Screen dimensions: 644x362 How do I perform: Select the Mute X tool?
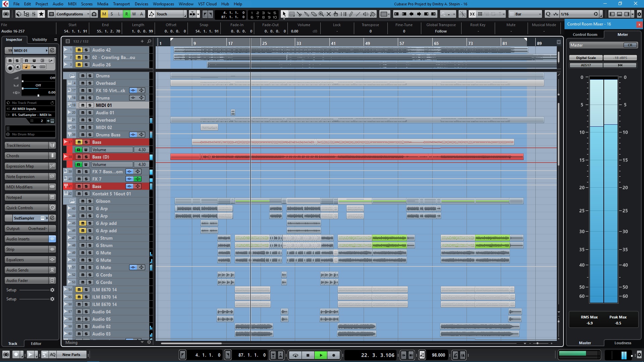pos(329,14)
